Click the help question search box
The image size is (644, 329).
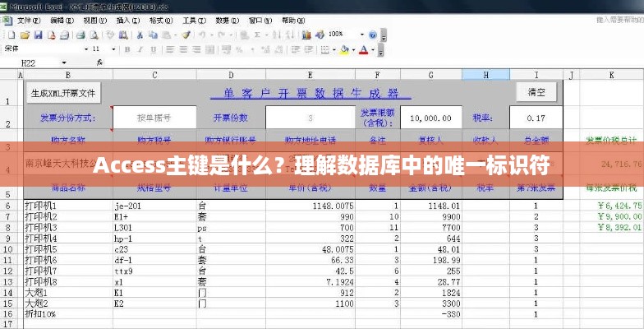(x=619, y=20)
